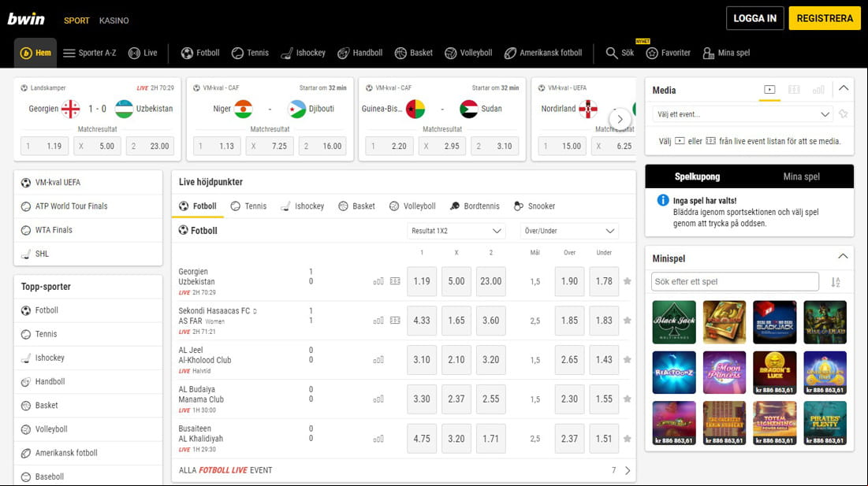Open the Välj ett event dropdown

(x=743, y=114)
